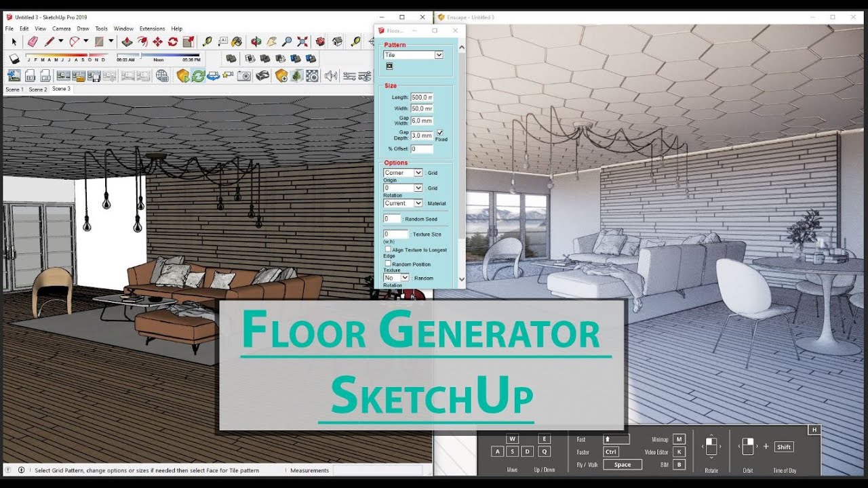
Task: Open the Random Rotation dropdown
Action: pyautogui.click(x=397, y=277)
